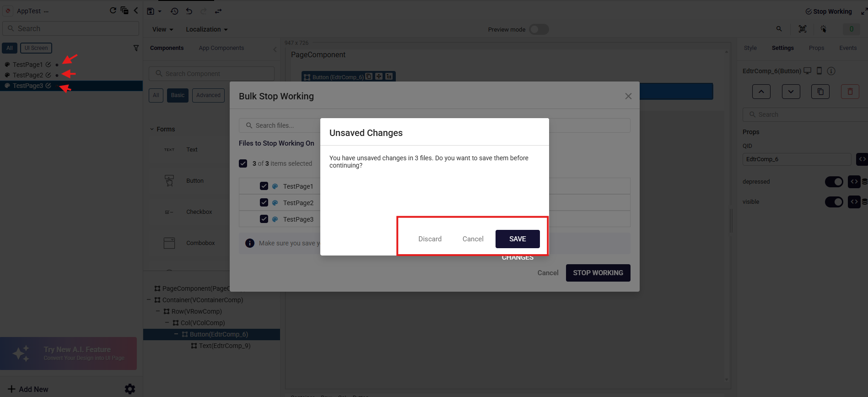Collapse the Forms section

click(152, 129)
